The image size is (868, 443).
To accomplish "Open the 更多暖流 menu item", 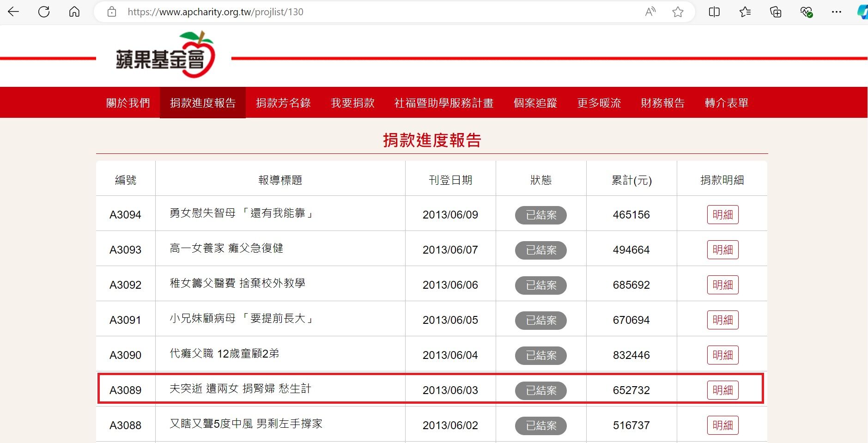I will point(599,103).
